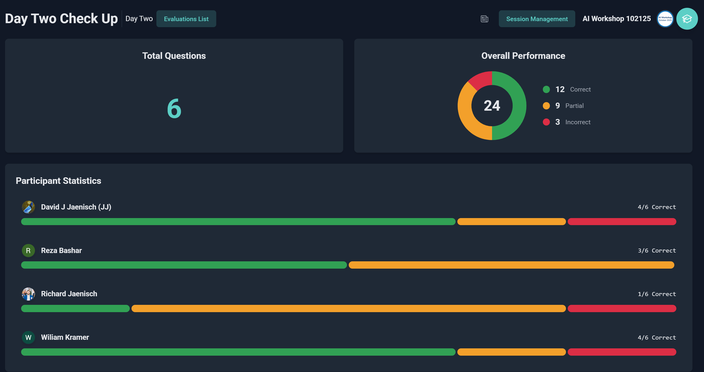Click Wiliam Kramer's W avatar
Screen dimensions: 704x372
pos(28,337)
